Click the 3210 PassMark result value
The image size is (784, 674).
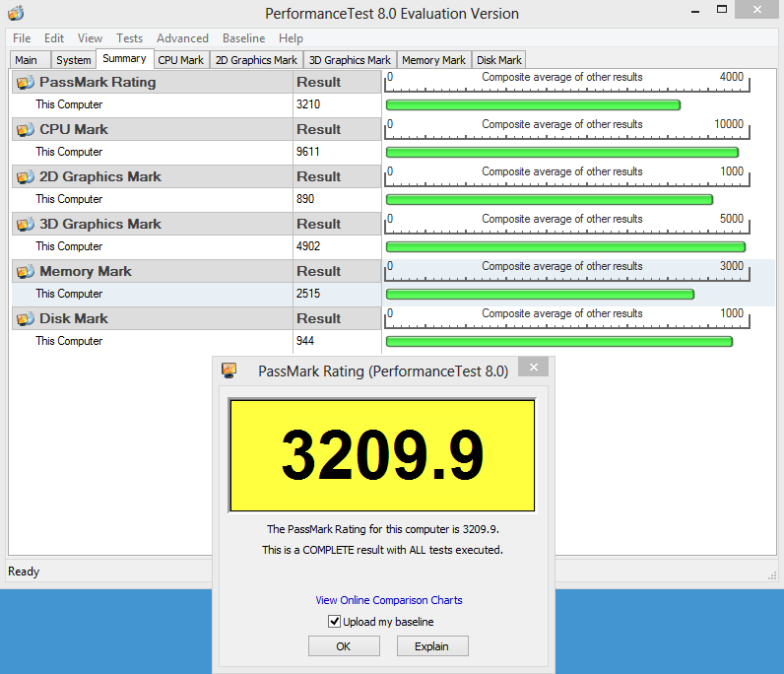(308, 104)
